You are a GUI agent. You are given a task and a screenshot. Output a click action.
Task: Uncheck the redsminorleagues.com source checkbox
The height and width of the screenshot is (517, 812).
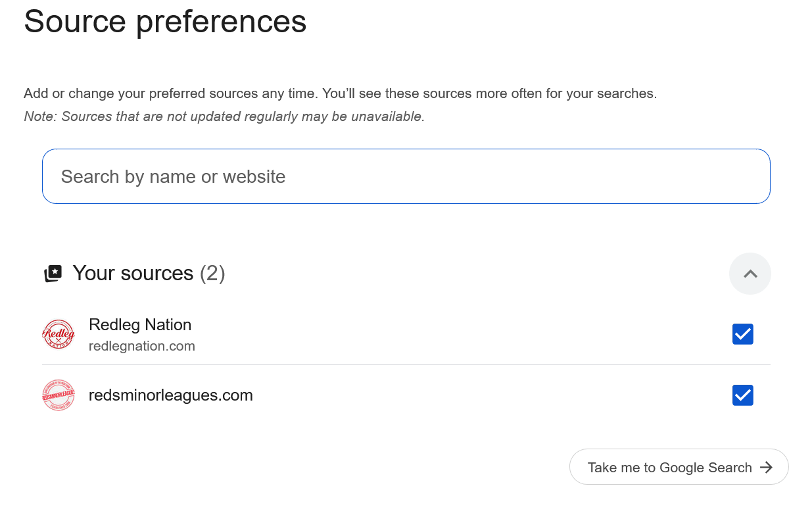(x=742, y=395)
